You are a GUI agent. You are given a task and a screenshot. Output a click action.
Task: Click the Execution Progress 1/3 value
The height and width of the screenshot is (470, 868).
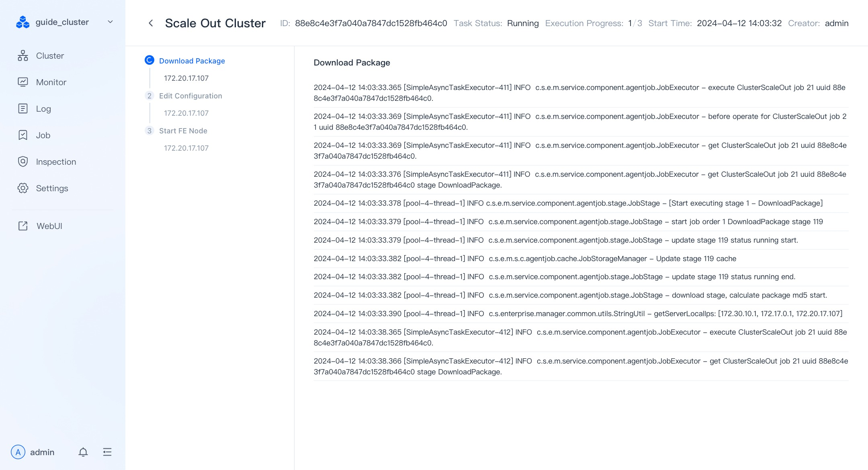635,23
